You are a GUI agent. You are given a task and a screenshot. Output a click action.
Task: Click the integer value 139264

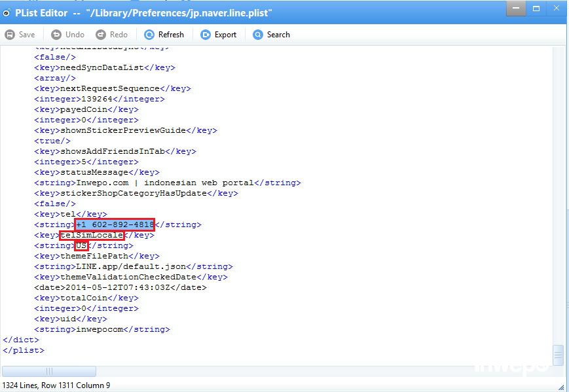(x=97, y=99)
